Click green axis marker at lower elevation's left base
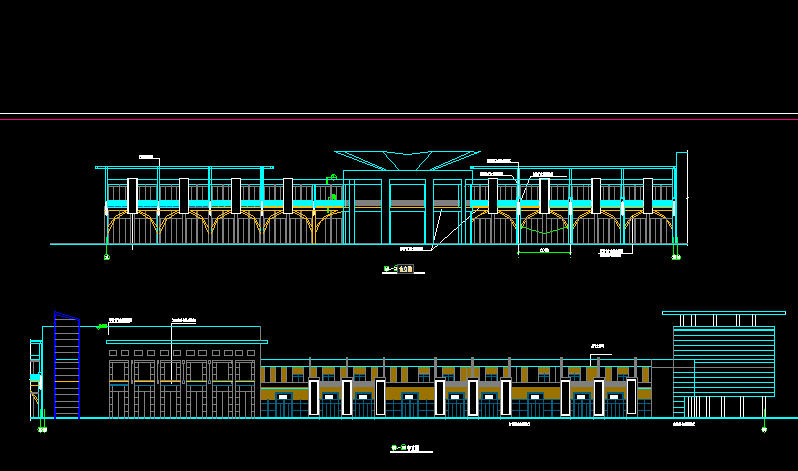Screen dimensions: 798x471 click(x=42, y=429)
